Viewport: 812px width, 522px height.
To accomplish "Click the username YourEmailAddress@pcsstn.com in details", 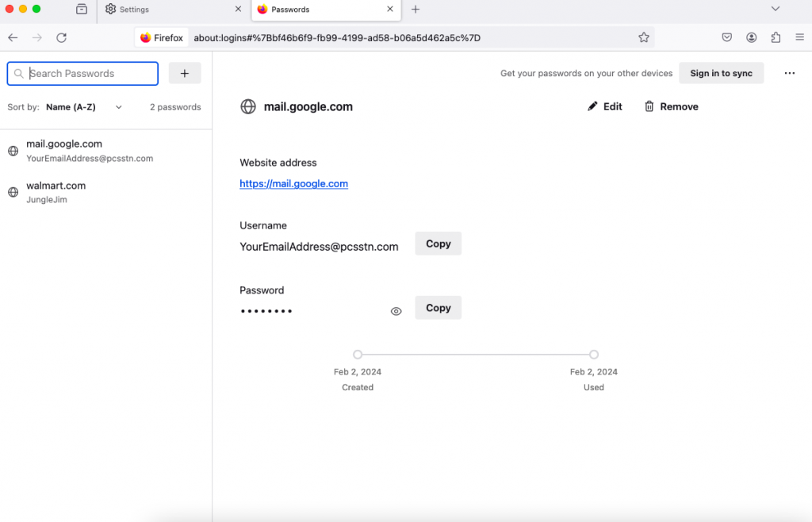I will tap(319, 247).
